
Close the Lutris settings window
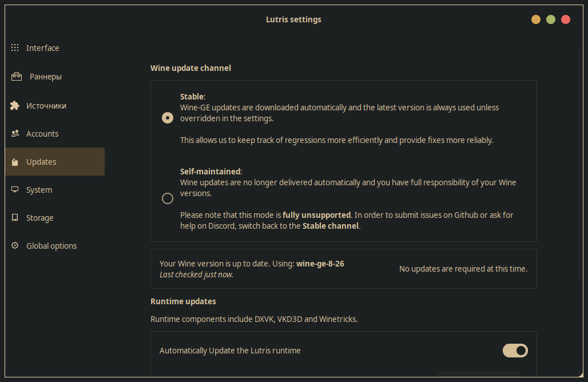(566, 19)
